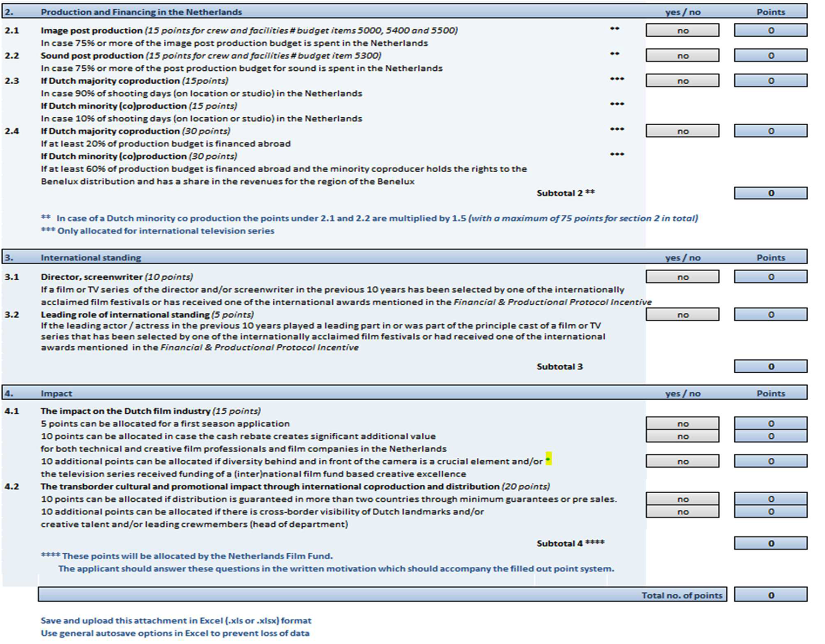Open yes/no dropdown for Leading role of international standing

(682, 315)
